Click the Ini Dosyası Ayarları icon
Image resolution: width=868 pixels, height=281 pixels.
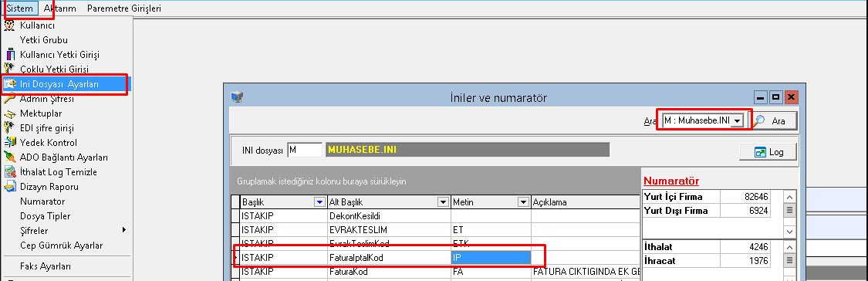9,84
